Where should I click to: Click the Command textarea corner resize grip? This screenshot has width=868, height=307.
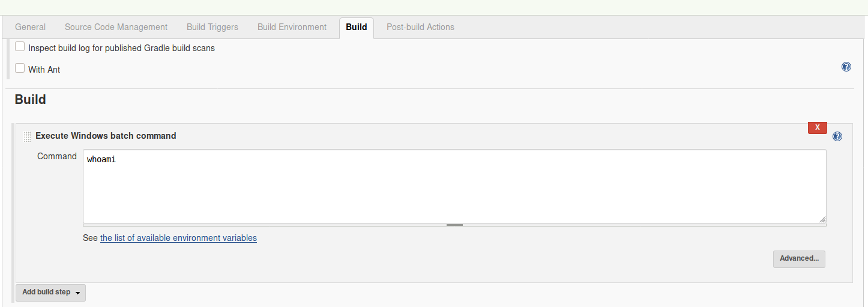click(822, 220)
